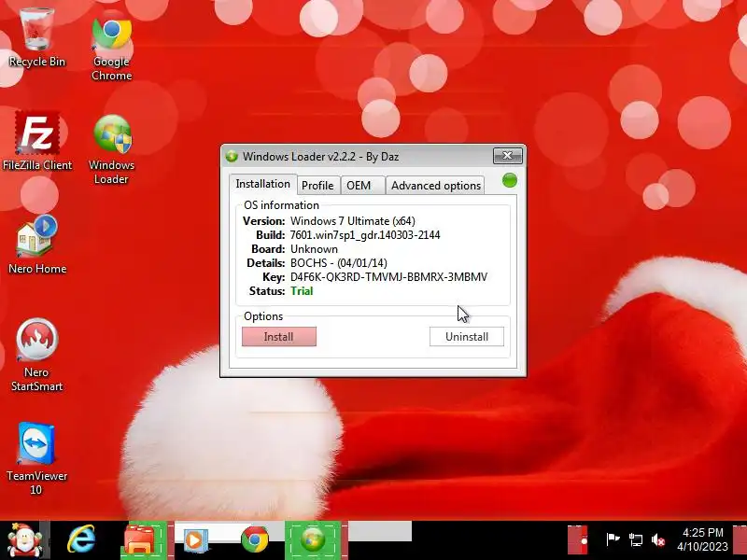Open TeamViewer 10 desktop shortcut

click(x=36, y=458)
